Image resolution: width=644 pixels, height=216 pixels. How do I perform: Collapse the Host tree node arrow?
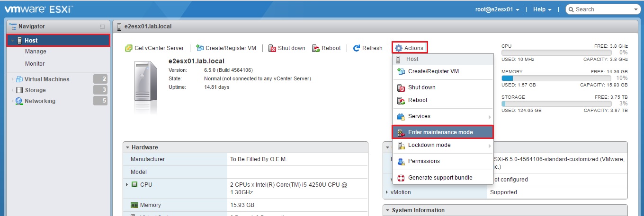(x=12, y=41)
